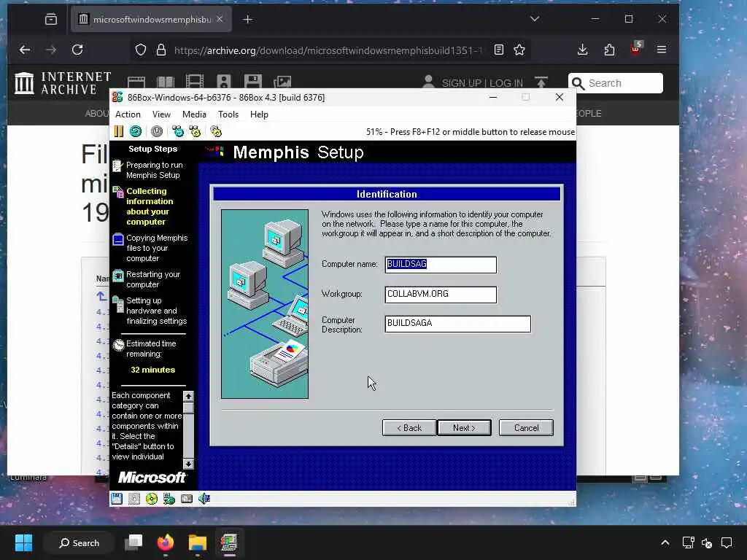
Task: Pause emulation with the 86Box pause icon
Action: point(119,131)
